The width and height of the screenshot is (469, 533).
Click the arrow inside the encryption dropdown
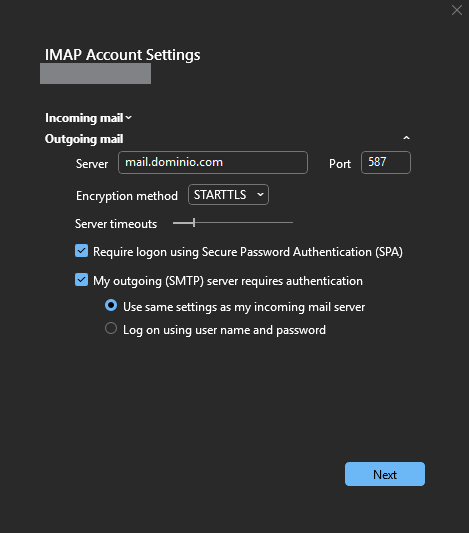[260, 195]
